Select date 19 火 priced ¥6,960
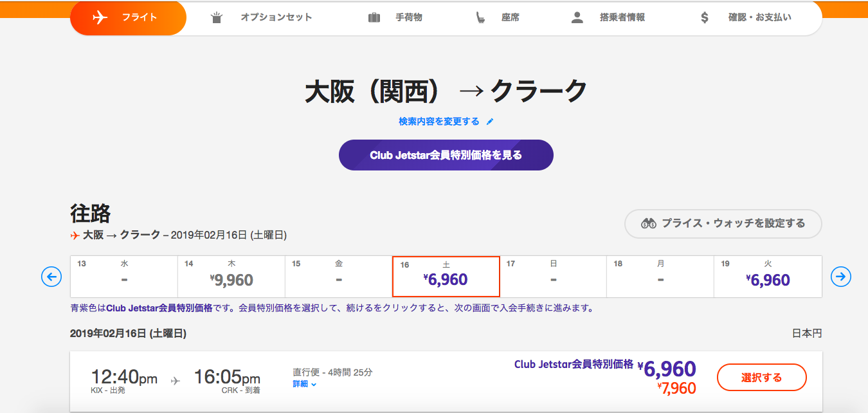Image resolution: width=868 pixels, height=413 pixels. (x=768, y=277)
